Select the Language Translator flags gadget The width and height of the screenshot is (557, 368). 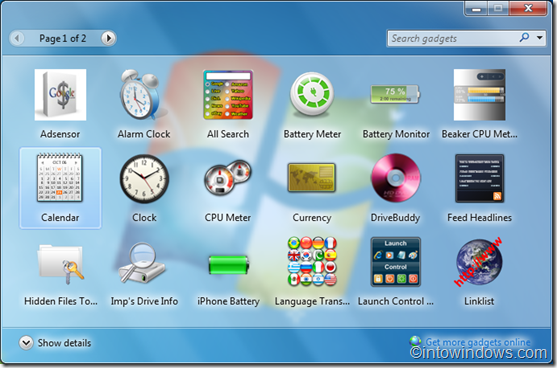(x=312, y=261)
